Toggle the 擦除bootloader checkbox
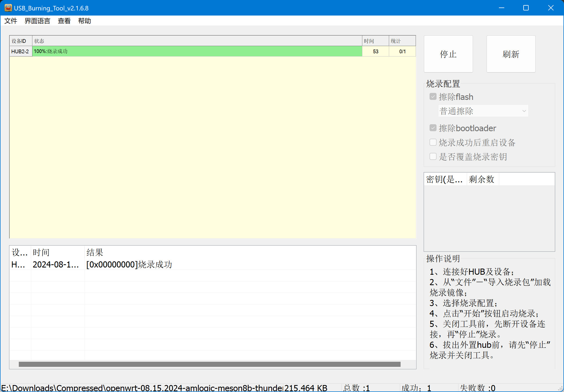 coord(433,128)
